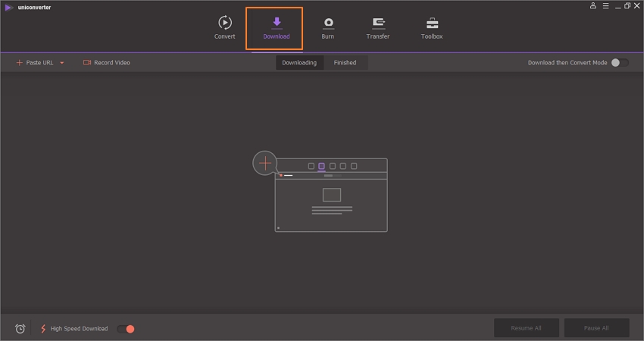Open the hamburger menu icon
644x341 pixels.
tap(606, 6)
